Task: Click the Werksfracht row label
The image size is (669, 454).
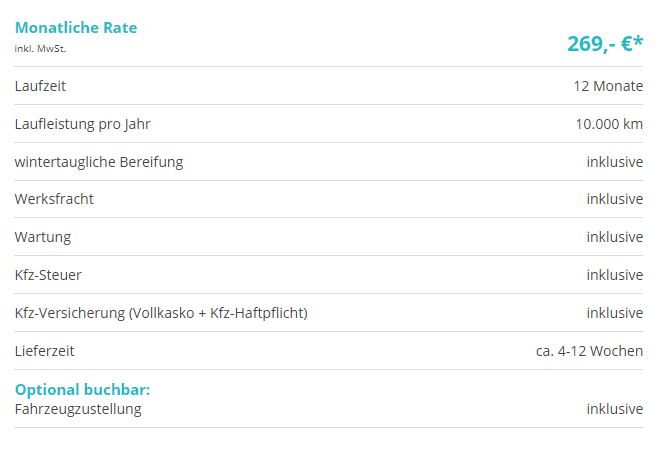Action: (x=54, y=199)
